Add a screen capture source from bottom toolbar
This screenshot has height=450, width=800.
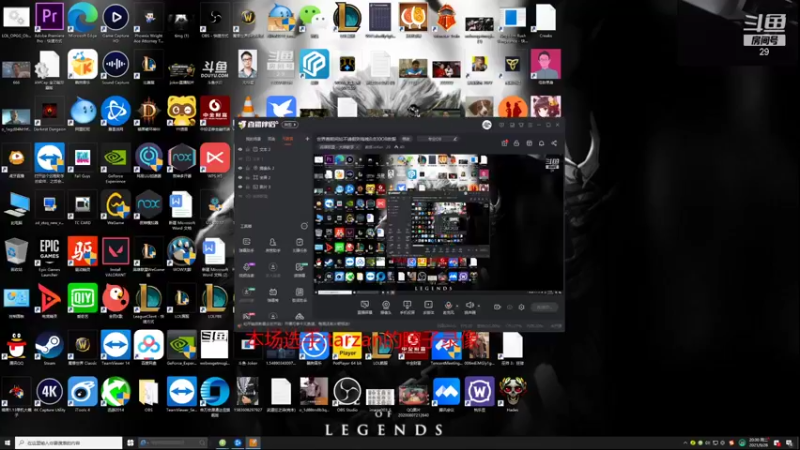(x=365, y=307)
